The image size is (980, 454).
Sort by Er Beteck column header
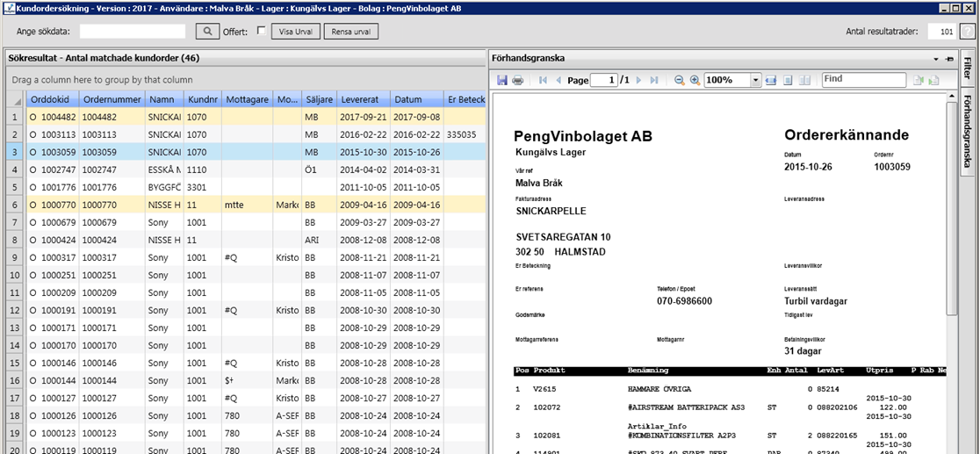(464, 99)
